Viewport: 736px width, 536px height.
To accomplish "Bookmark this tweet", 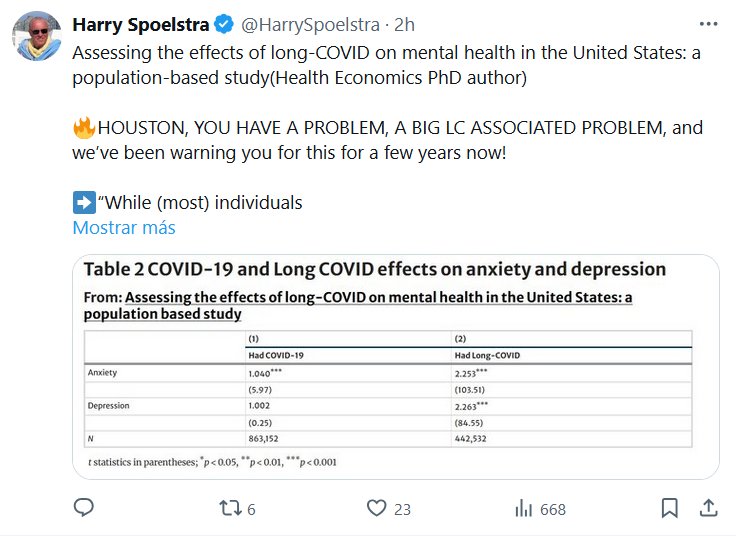I will click(x=670, y=509).
